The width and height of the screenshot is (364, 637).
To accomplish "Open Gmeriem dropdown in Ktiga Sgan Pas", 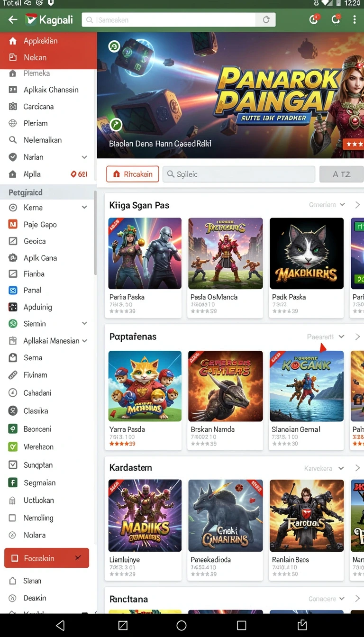I will [327, 205].
